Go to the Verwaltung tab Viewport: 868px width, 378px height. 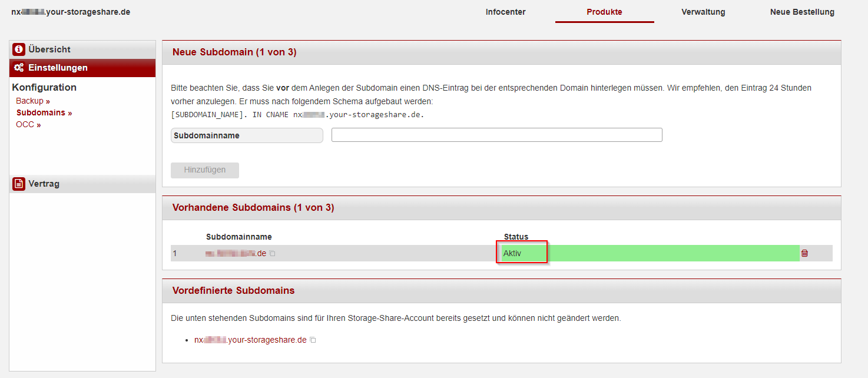[703, 12]
